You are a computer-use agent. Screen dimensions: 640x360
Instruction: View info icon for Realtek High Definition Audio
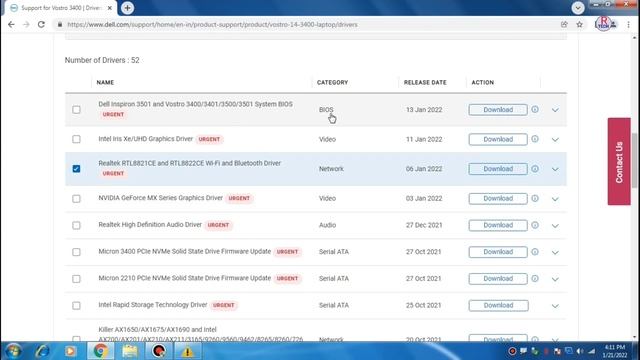535,225
